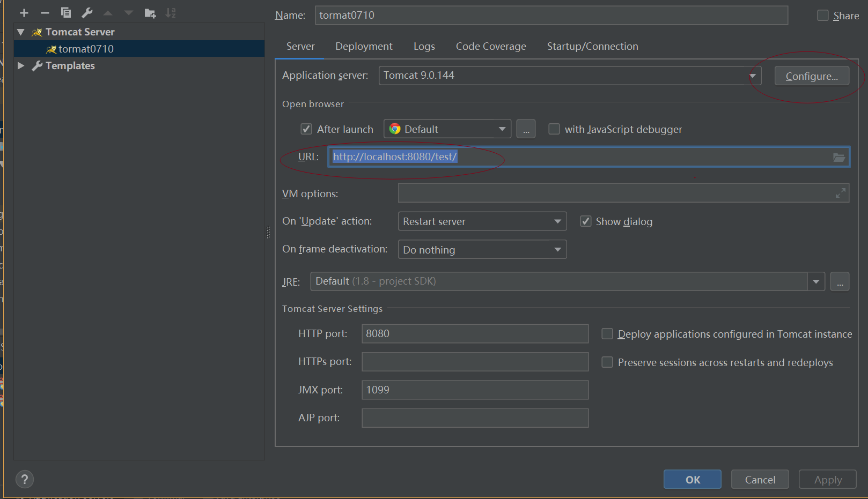Click the Configure button
868x499 pixels.
(812, 76)
